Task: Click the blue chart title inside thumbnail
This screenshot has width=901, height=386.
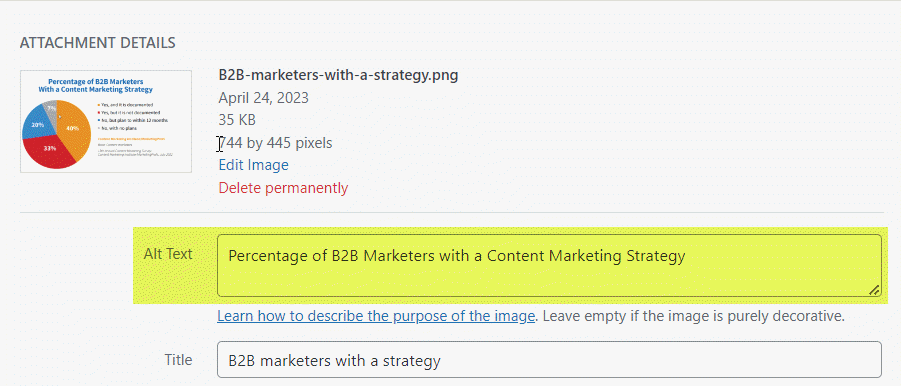Action: [x=95, y=86]
